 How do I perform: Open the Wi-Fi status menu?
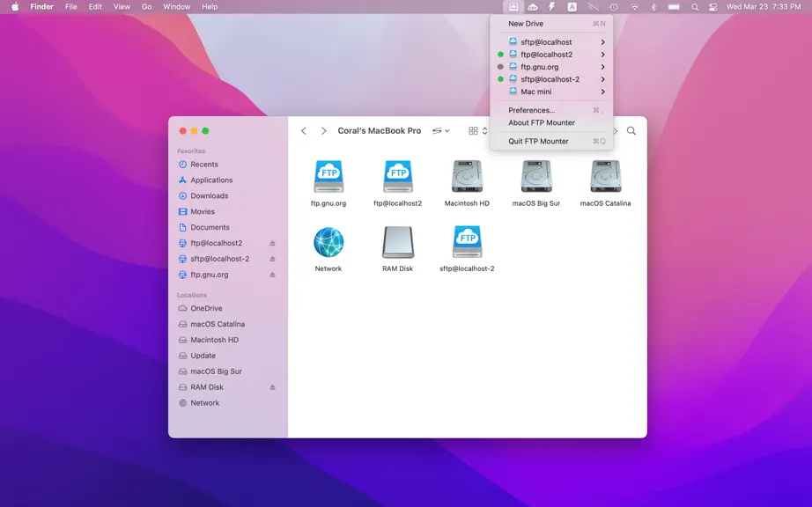634,7
